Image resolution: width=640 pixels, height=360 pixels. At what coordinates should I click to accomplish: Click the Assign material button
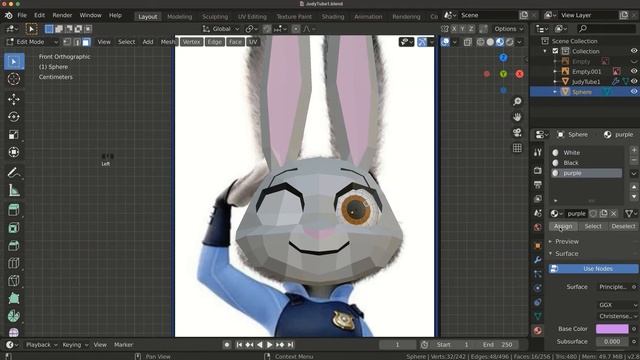coord(563,226)
